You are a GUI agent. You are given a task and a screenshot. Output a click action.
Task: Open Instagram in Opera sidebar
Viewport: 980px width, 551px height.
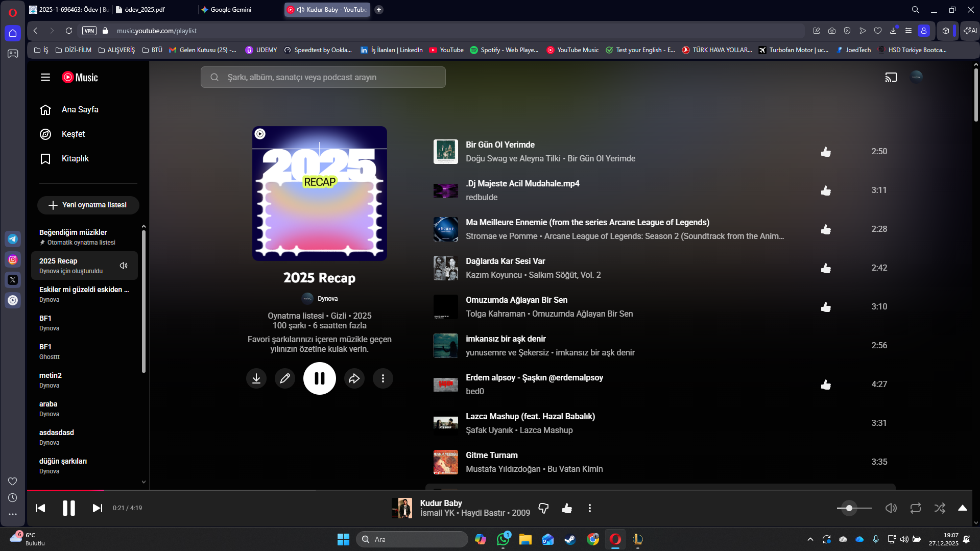pos(13,259)
